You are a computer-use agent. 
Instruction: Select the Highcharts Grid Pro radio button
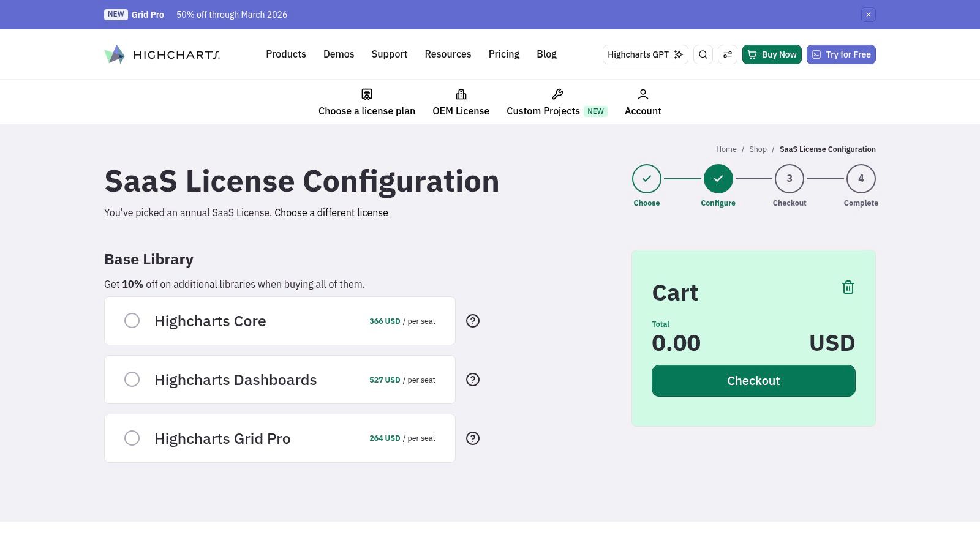pyautogui.click(x=132, y=438)
